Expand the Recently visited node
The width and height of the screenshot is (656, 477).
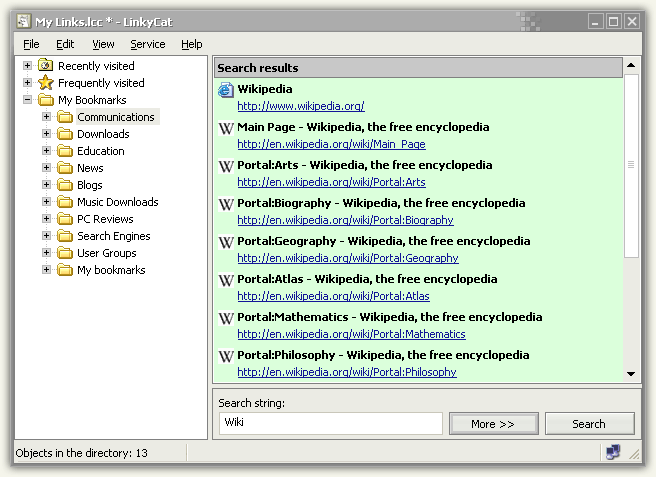tap(28, 65)
